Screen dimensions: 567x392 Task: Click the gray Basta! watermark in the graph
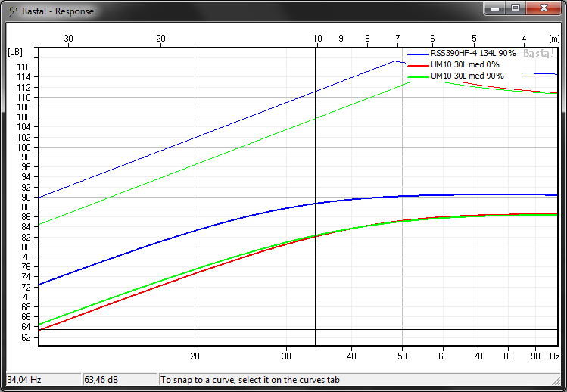[538, 54]
